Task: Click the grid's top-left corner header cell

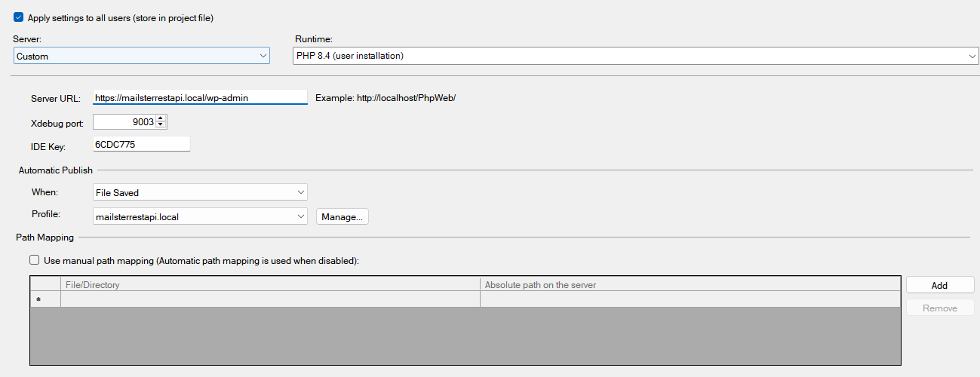Action: tap(45, 284)
